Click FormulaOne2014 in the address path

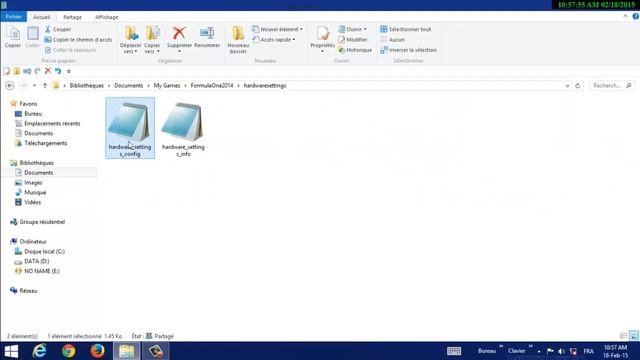click(212, 86)
